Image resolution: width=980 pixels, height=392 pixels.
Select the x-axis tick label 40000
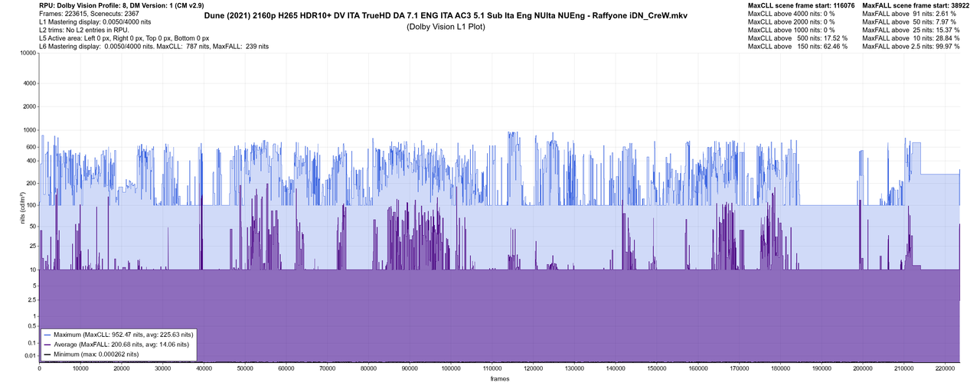[204, 368]
